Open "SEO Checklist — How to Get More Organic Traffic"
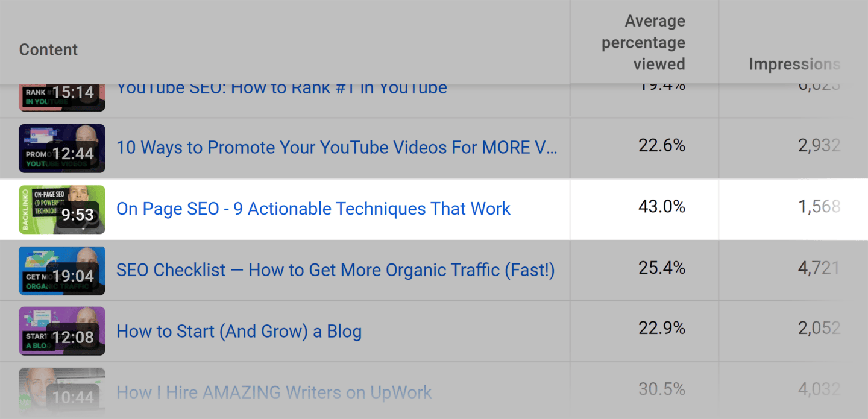 coord(335,270)
